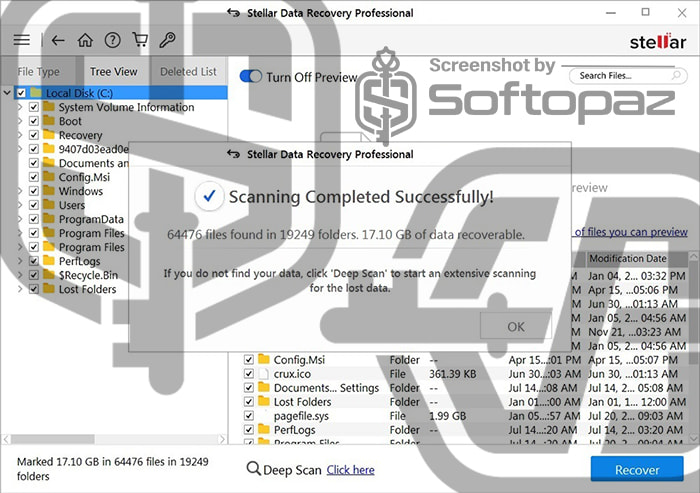700x493 pixels.
Task: Click the PerfLogs folder icon in tree
Action: point(49,260)
